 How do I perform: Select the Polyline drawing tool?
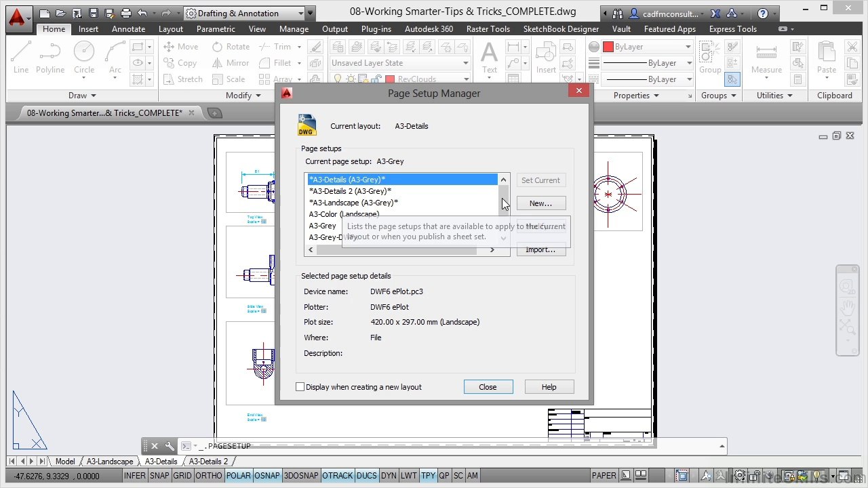tap(50, 57)
